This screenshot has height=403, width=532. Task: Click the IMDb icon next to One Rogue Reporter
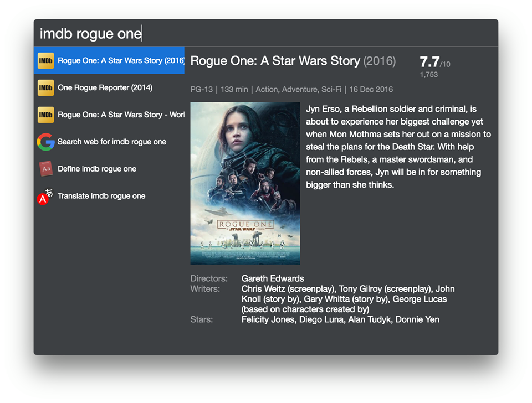(x=45, y=87)
